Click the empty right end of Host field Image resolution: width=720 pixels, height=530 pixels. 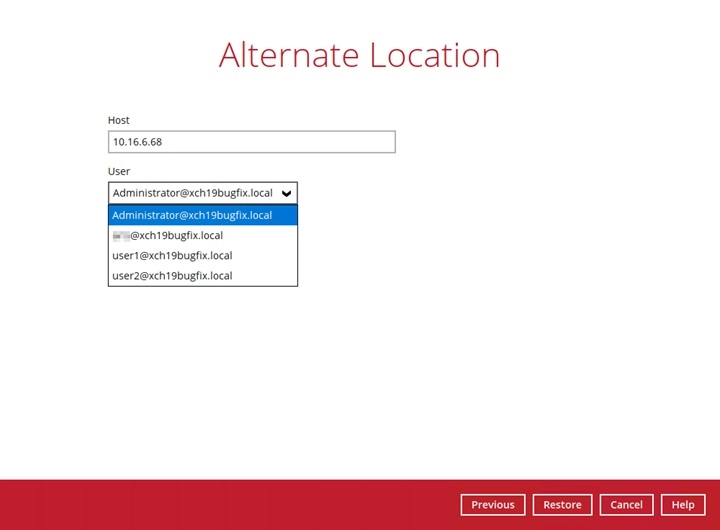tap(370, 142)
